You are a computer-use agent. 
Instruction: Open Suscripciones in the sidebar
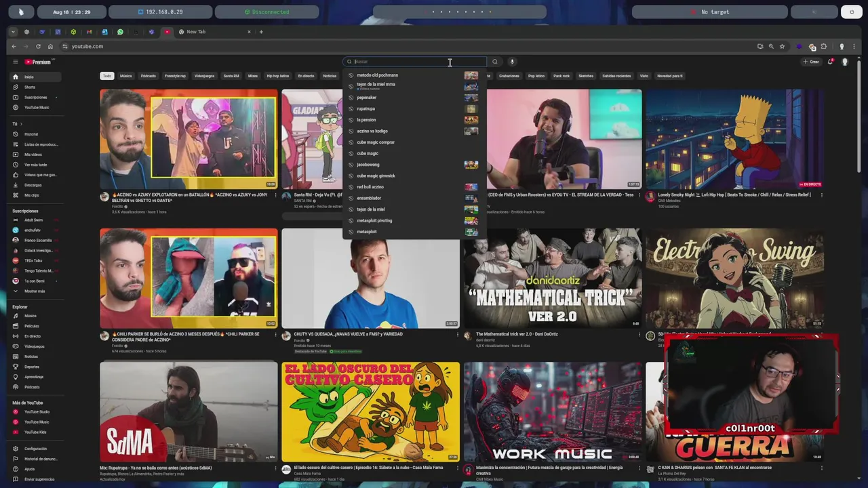34,97
